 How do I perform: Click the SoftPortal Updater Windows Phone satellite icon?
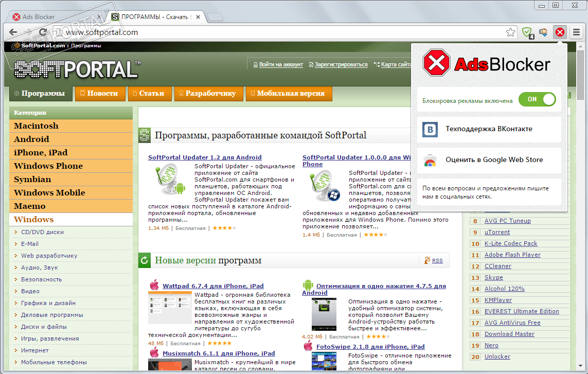(x=325, y=186)
